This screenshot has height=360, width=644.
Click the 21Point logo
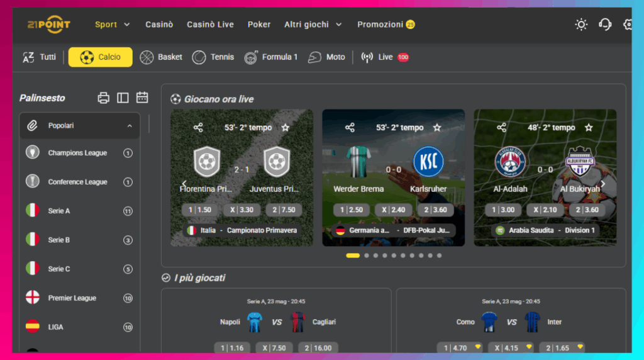tap(49, 25)
